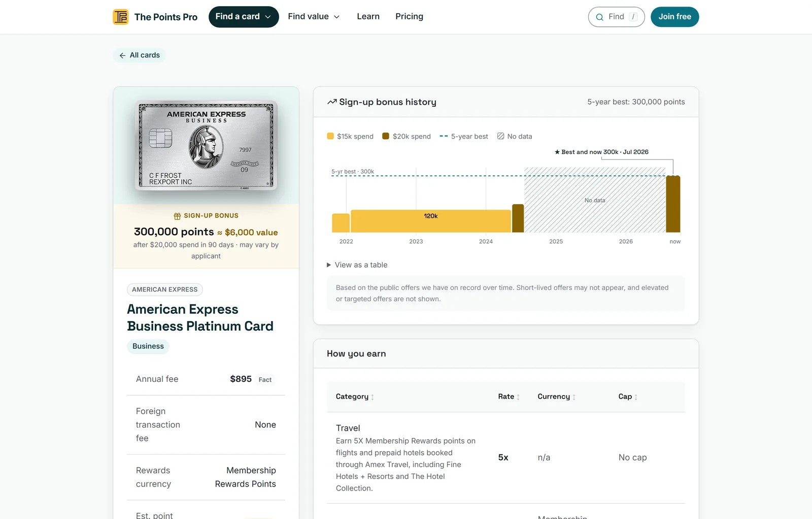Click the Travel row title
The width and height of the screenshot is (812, 519).
pos(348,428)
